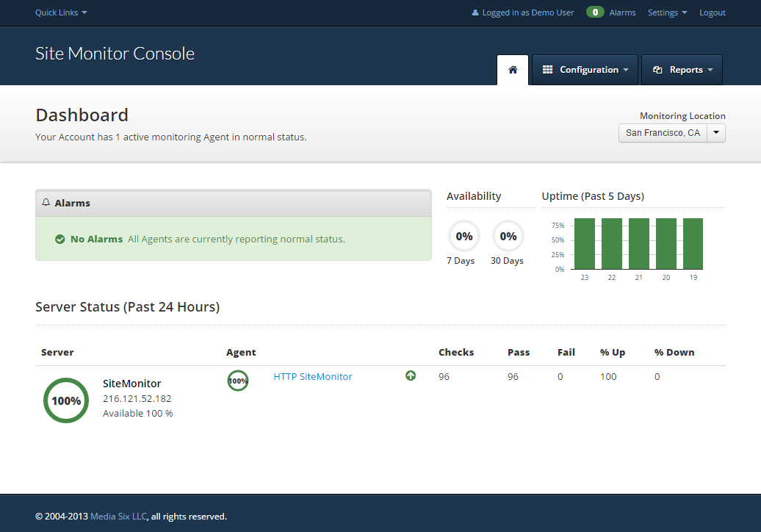Click the Alarms link in top bar

(622, 12)
